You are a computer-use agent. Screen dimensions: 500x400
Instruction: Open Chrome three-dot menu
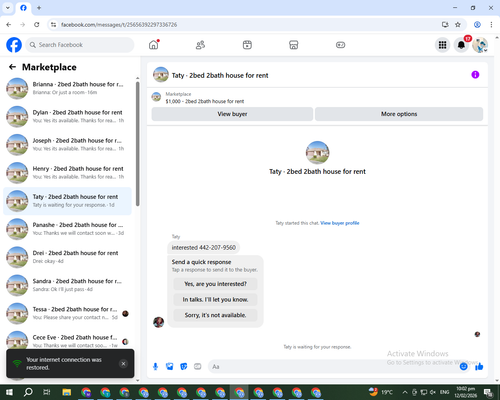(x=491, y=25)
